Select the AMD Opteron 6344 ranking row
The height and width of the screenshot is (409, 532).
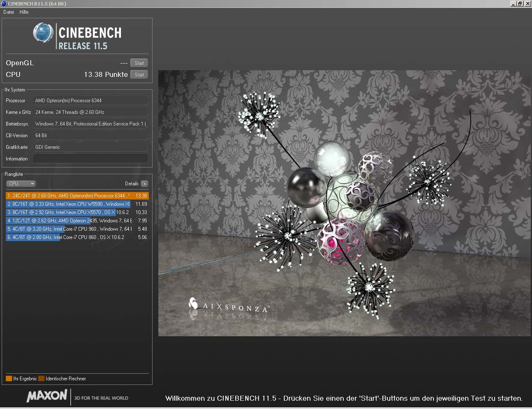click(x=77, y=196)
